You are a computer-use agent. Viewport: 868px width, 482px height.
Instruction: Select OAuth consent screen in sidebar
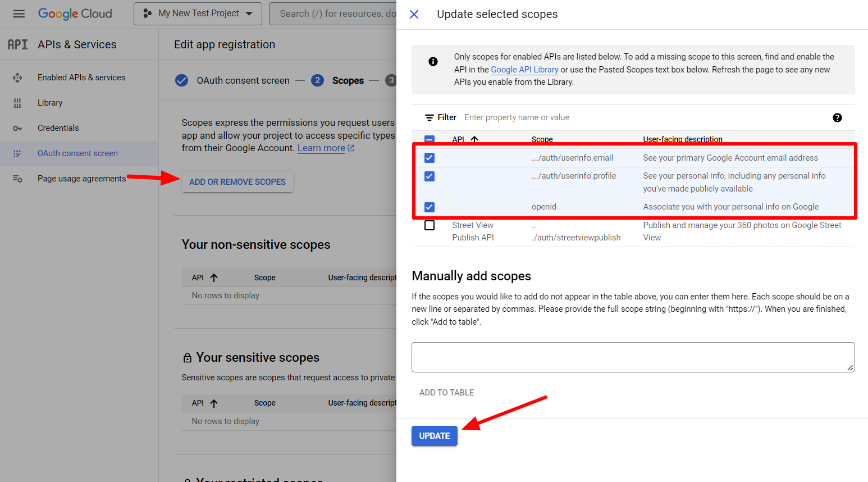77,153
